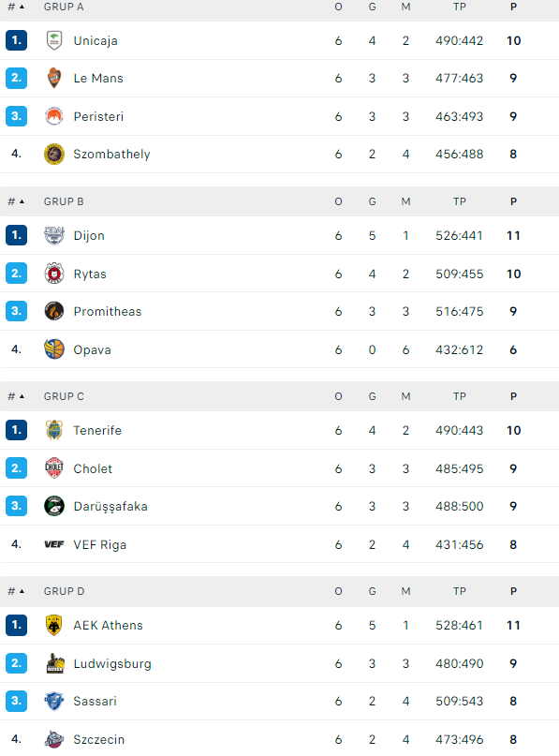Open the Ludwigsburg team link
This screenshot has width=559, height=756.
[112, 663]
